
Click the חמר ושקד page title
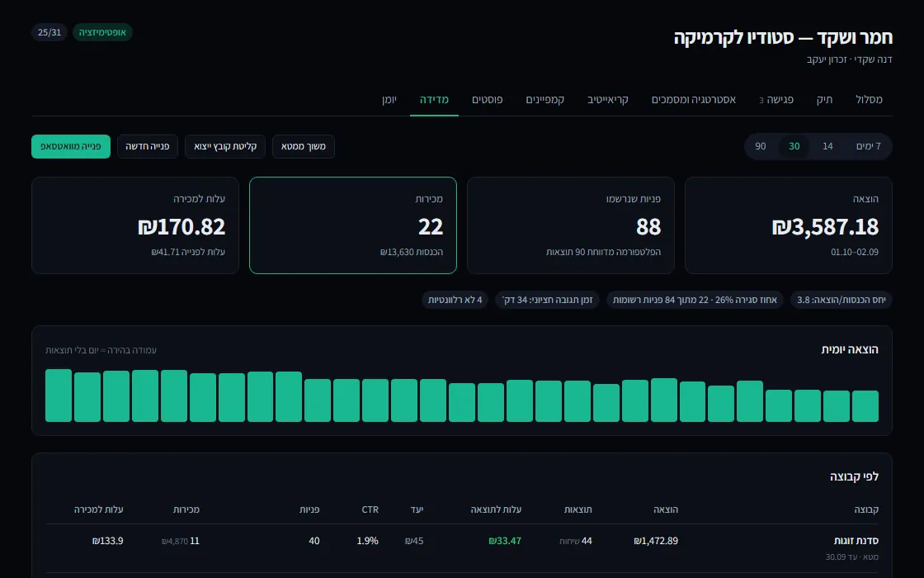pos(783,38)
